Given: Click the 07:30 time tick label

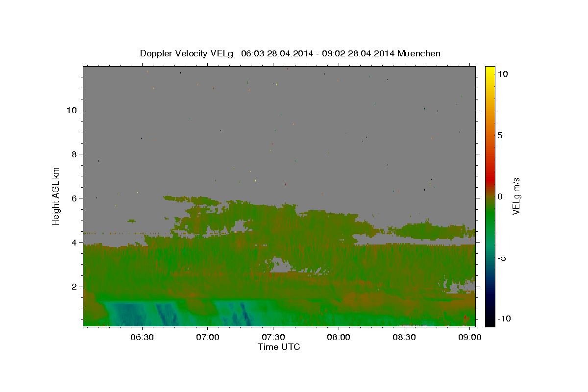Looking at the screenshot, I should (x=273, y=337).
